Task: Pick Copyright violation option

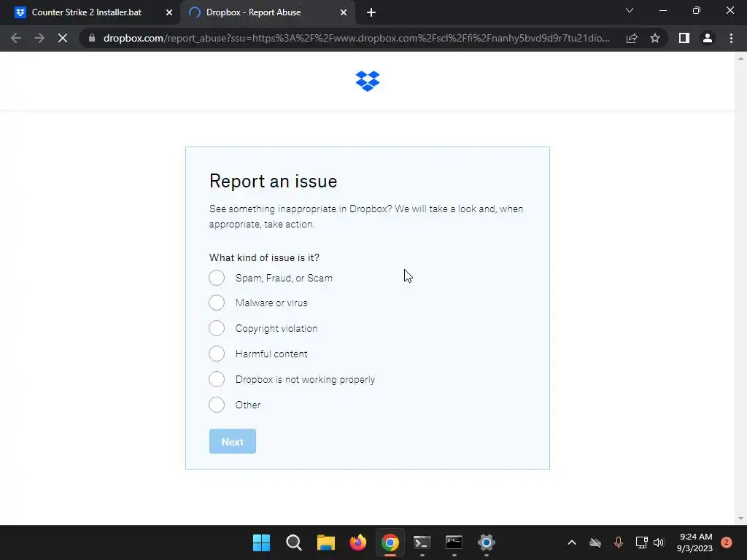Action: 217,328
